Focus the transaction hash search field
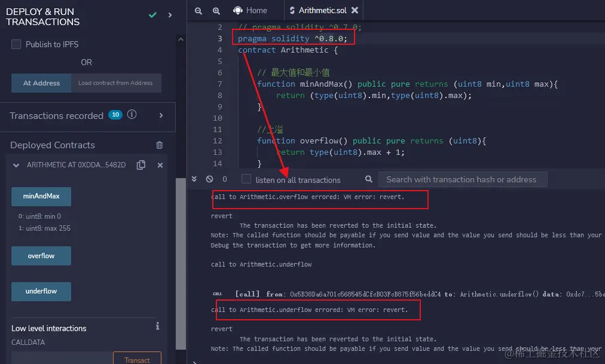The image size is (605, 364). click(463, 179)
